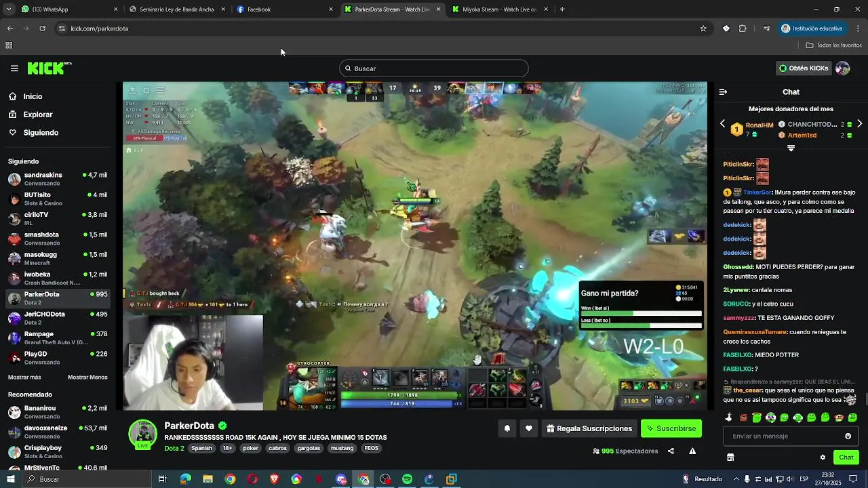Open the user avatar menu beside Obtén KICKs
This screenshot has height=488, width=868.
pos(843,68)
